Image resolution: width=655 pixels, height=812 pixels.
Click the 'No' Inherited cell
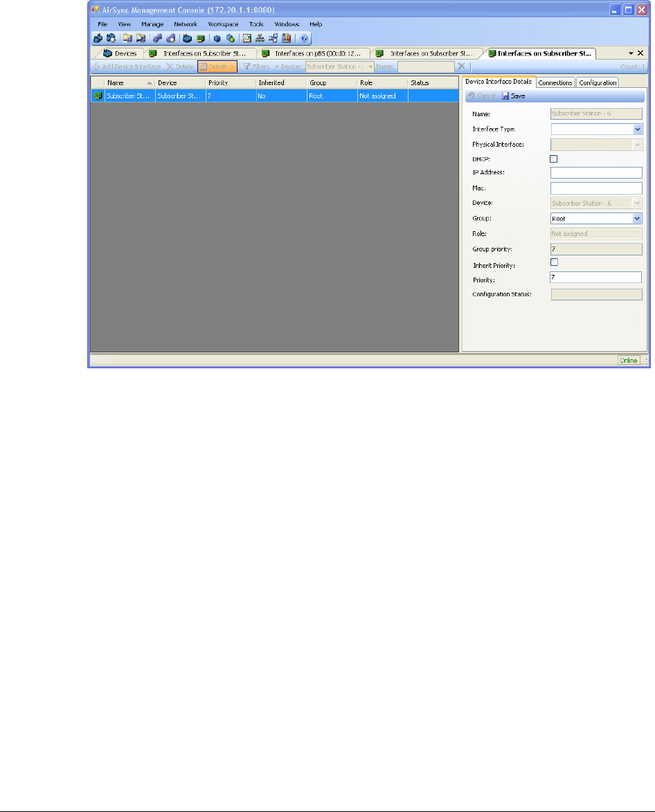tap(281, 96)
